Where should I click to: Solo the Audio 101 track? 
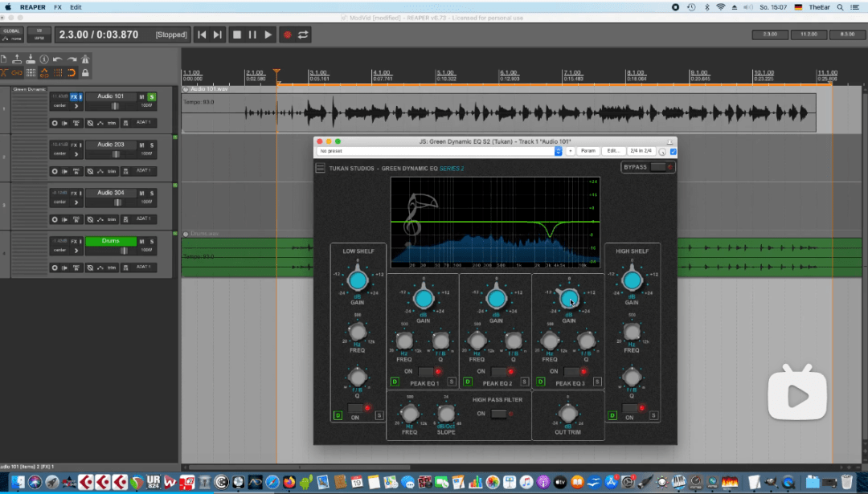click(153, 97)
